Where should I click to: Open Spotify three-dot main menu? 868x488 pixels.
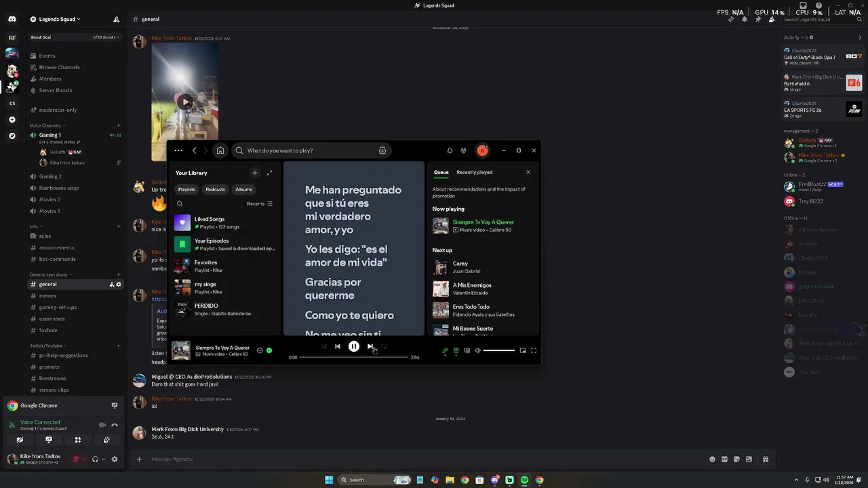tap(178, 150)
